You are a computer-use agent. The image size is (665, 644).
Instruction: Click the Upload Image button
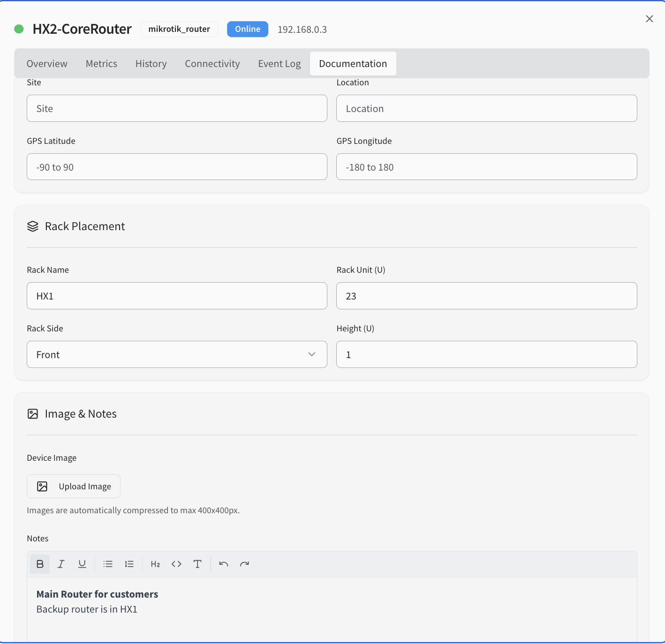point(74,486)
